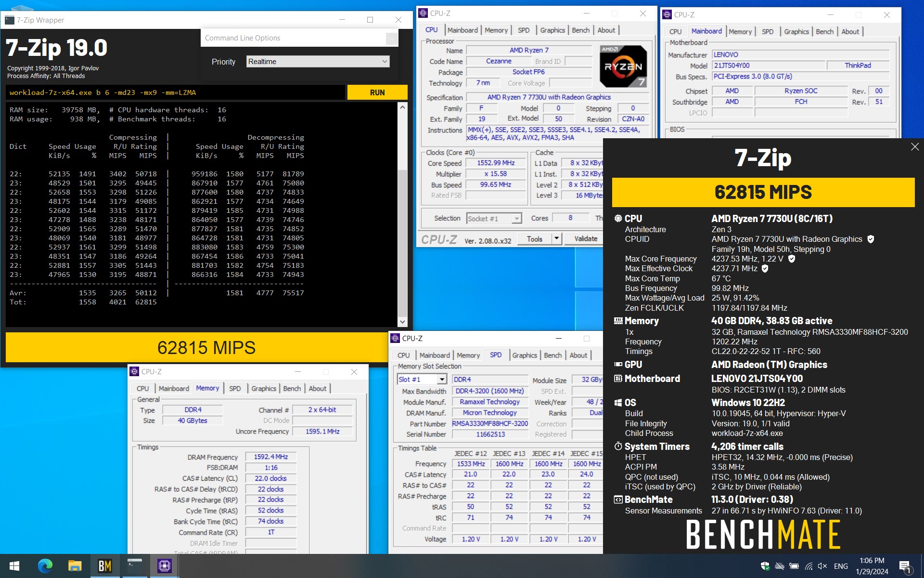Select Memory tab in the Mainboard CPU-Z window
The width and height of the screenshot is (924, 578).
(x=740, y=31)
